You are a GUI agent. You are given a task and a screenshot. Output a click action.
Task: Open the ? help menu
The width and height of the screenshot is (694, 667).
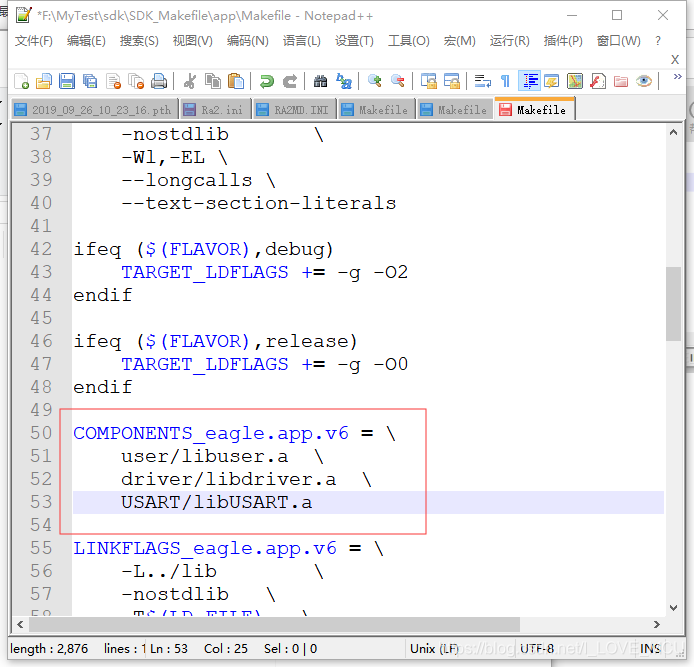[x=658, y=41]
